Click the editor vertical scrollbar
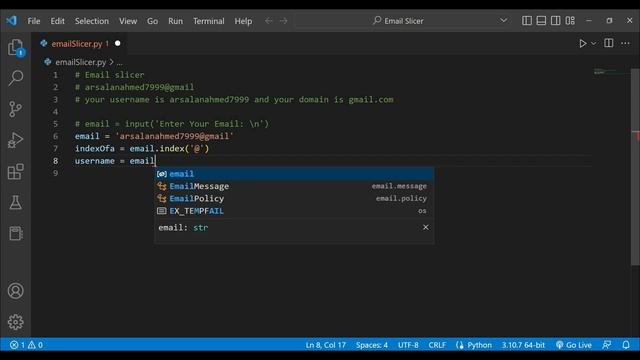 click(636, 167)
